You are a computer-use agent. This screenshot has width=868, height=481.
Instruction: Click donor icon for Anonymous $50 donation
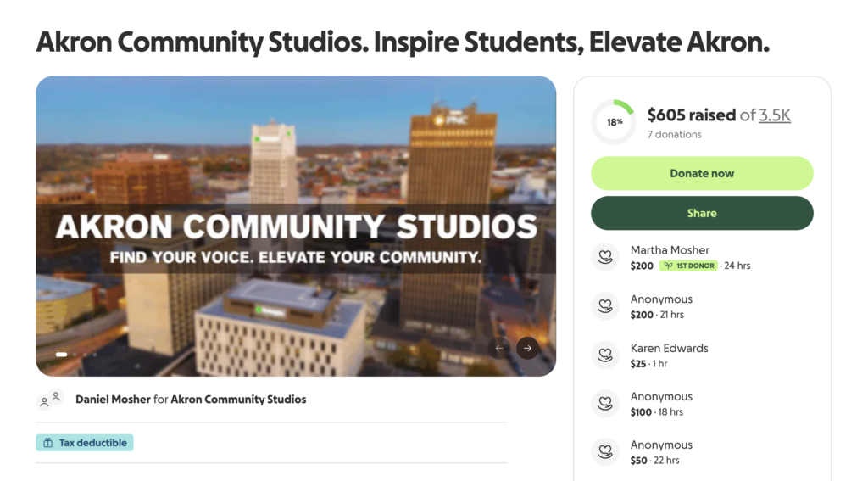pos(604,451)
